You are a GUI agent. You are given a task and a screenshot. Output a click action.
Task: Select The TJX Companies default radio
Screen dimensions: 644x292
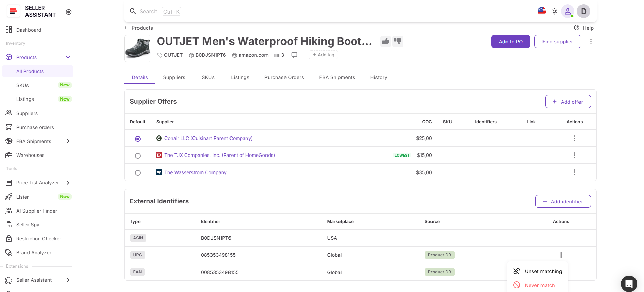(138, 156)
